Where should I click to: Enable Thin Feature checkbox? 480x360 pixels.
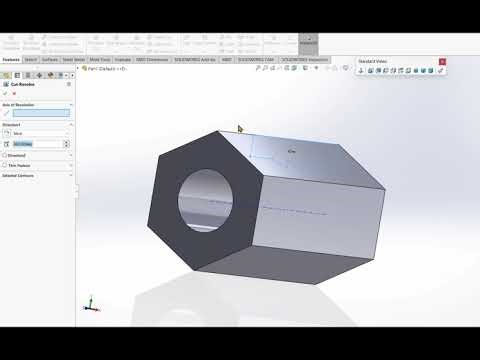click(4, 165)
